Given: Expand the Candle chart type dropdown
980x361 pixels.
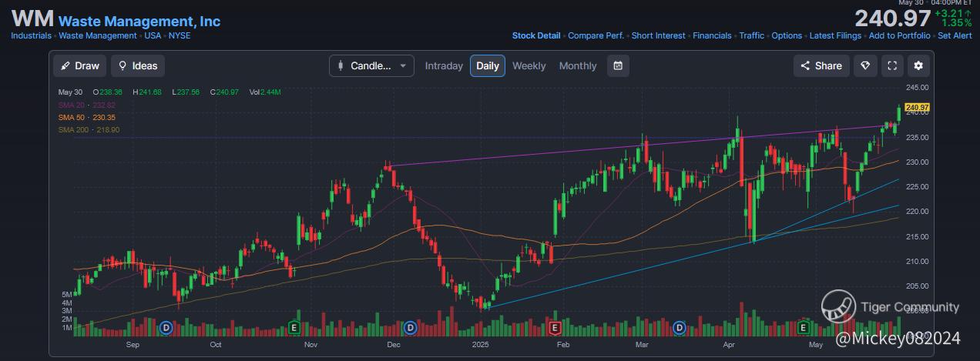Looking at the screenshot, I should (x=371, y=65).
